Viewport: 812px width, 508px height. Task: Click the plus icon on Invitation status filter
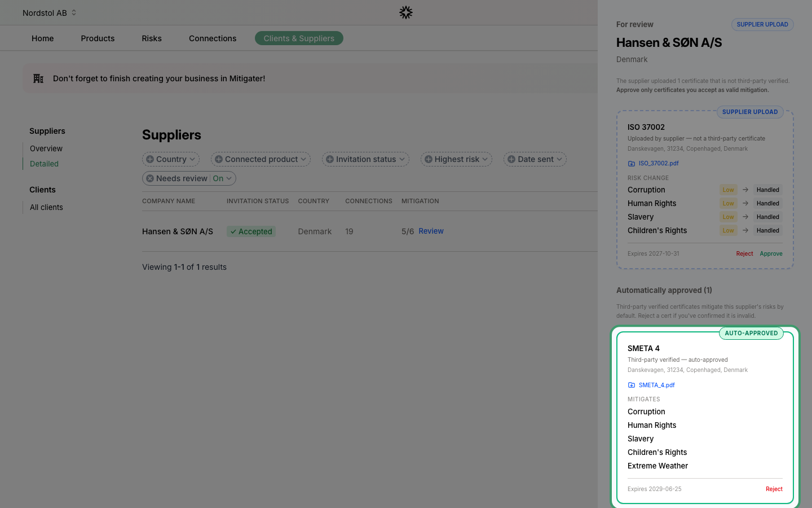tap(330, 159)
